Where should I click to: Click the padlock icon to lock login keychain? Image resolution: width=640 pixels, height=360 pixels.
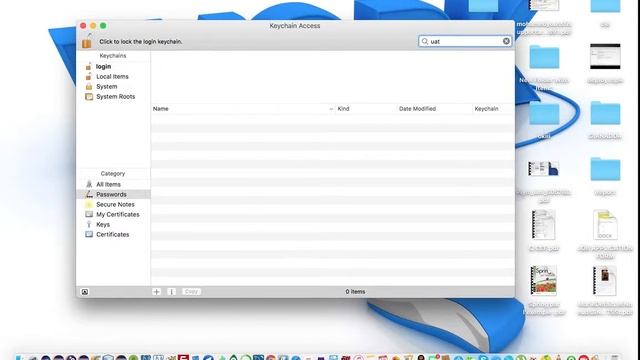[87, 41]
